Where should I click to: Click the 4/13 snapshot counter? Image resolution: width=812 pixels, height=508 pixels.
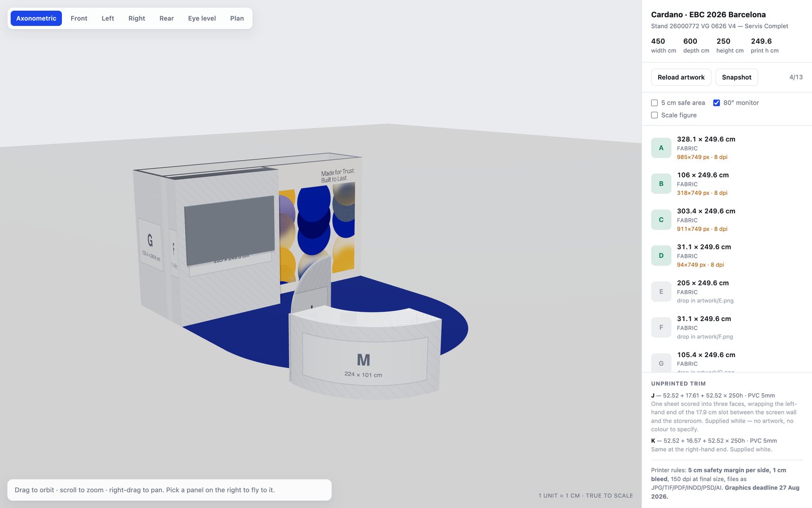(796, 77)
